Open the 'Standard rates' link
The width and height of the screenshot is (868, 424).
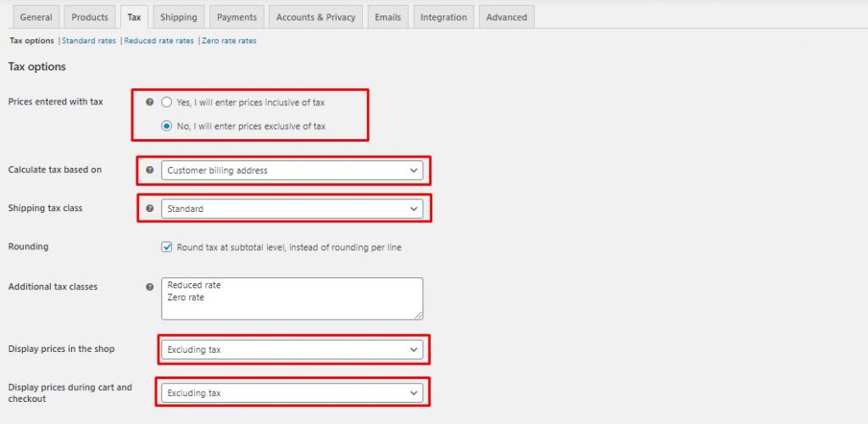[89, 41]
